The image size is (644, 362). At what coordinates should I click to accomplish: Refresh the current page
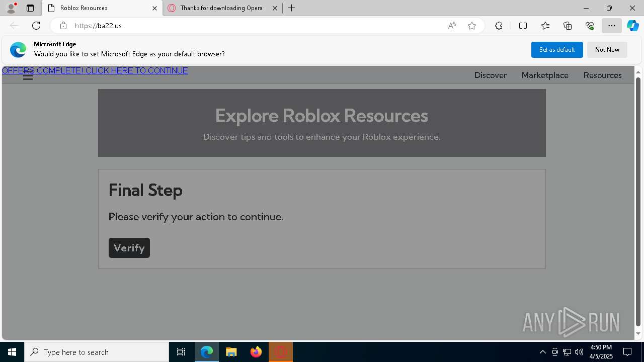(36, 26)
